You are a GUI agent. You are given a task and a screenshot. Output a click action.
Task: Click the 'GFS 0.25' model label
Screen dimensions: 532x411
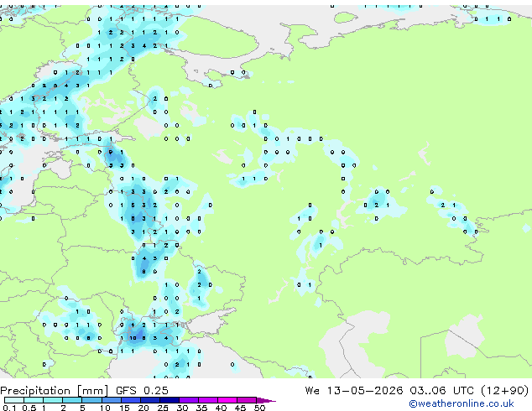pyautogui.click(x=142, y=391)
